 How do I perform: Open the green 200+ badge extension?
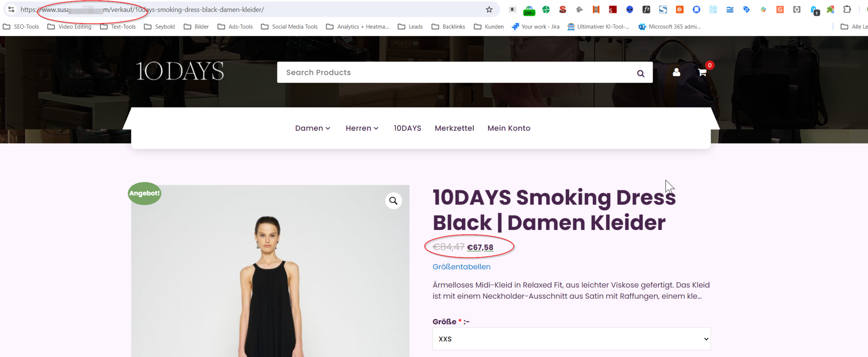click(x=529, y=10)
